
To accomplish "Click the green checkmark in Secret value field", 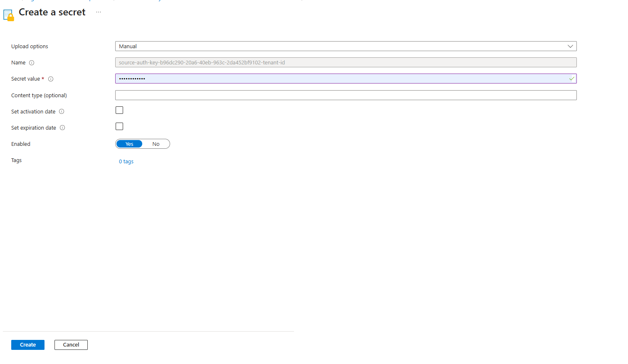I will coord(571,79).
